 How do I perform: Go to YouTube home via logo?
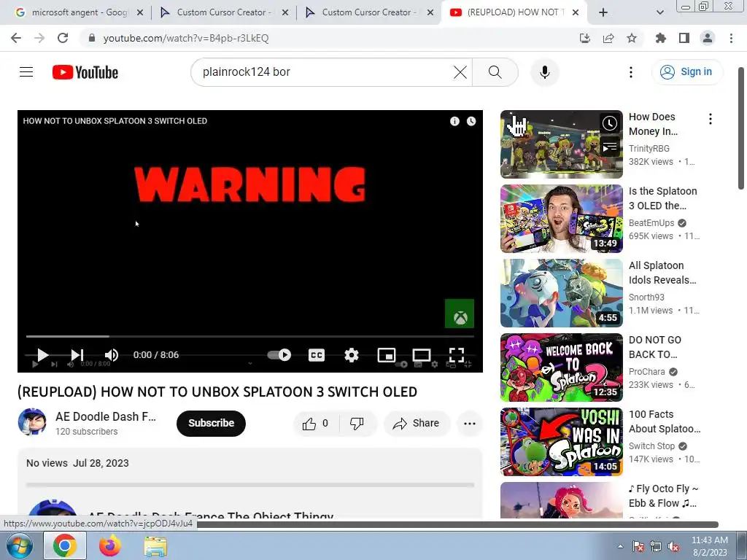(x=85, y=72)
